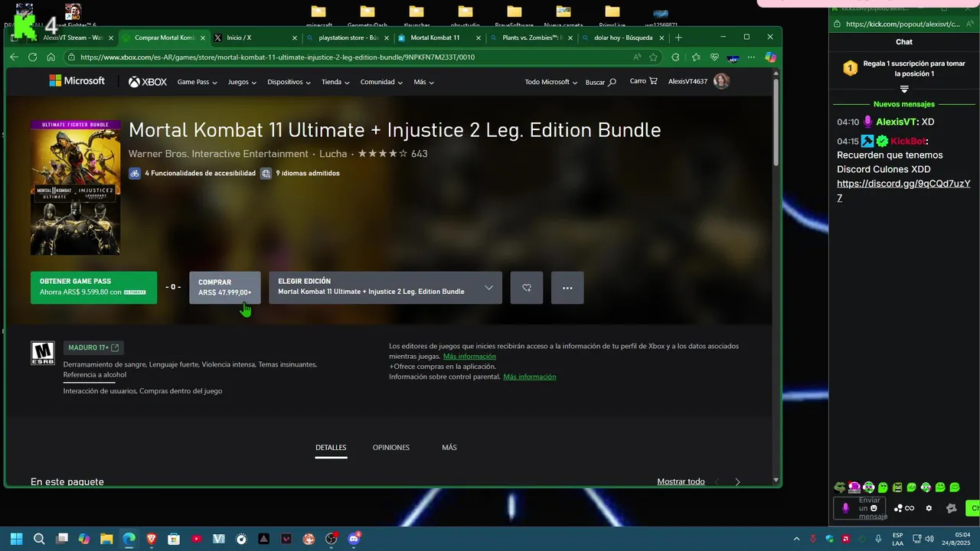The image size is (980, 551).
Task: Open the Microsoft logo link
Action: (77, 81)
